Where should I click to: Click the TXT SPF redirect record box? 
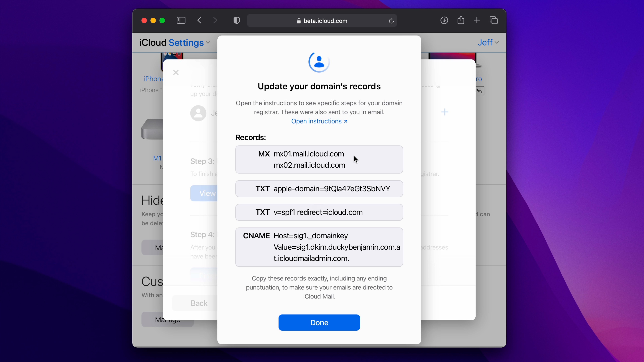click(x=319, y=212)
